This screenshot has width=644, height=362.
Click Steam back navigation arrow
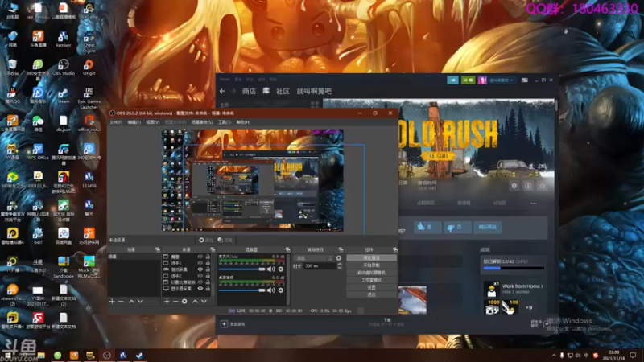coord(222,91)
